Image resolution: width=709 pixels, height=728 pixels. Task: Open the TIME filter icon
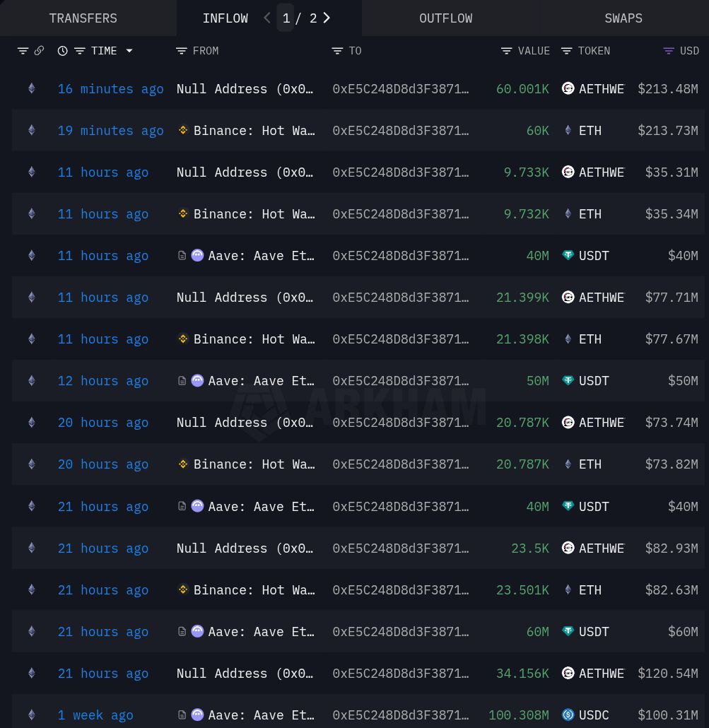tap(80, 51)
